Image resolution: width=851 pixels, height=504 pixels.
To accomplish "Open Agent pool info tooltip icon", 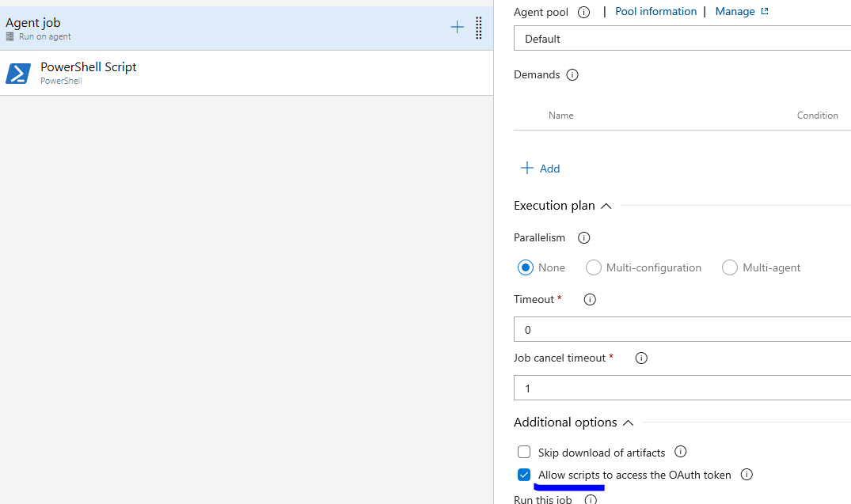I will click(x=583, y=12).
